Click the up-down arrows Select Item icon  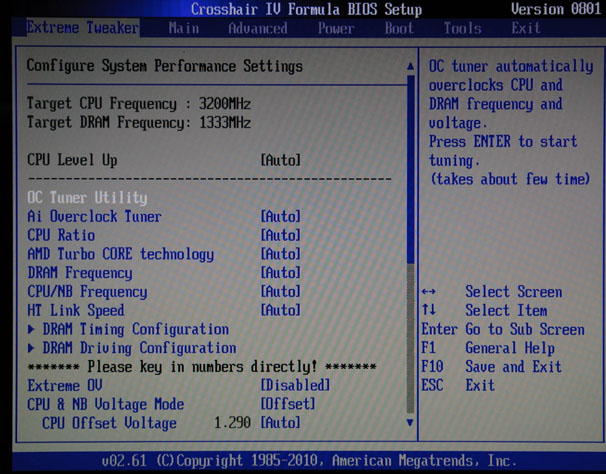(x=428, y=310)
